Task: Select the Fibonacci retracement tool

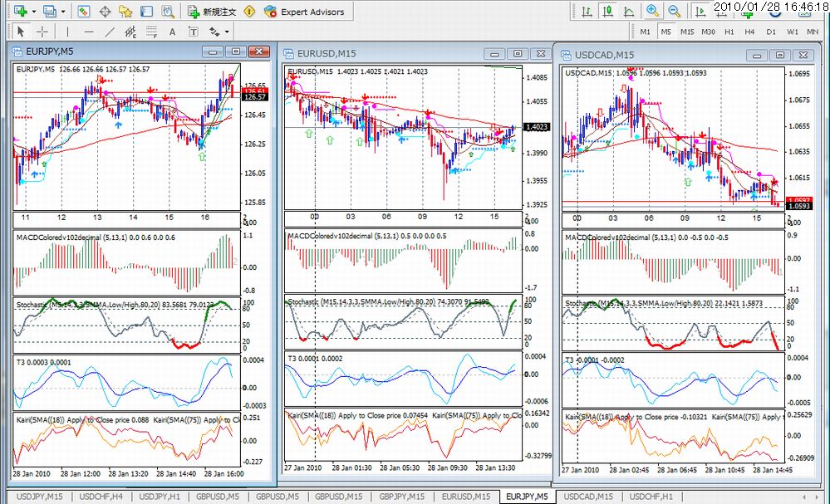Action: click(x=151, y=32)
